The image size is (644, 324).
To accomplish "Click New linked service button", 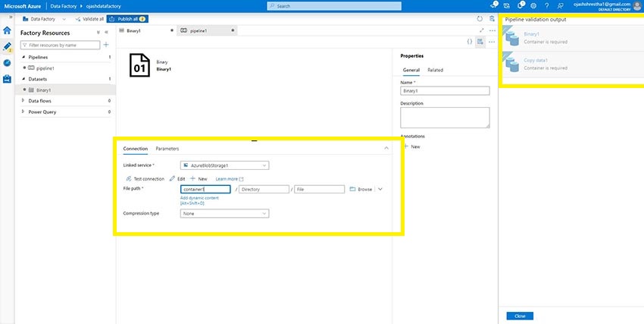I will [199, 179].
